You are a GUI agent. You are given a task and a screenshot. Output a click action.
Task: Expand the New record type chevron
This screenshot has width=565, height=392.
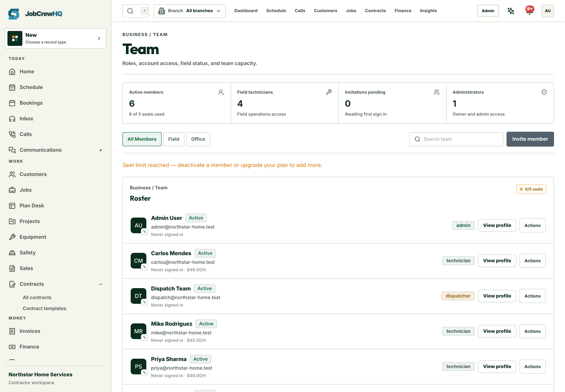tap(99, 38)
